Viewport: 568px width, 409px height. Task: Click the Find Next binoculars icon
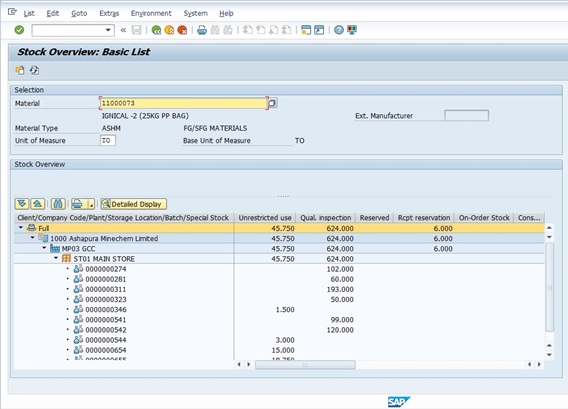(x=228, y=30)
